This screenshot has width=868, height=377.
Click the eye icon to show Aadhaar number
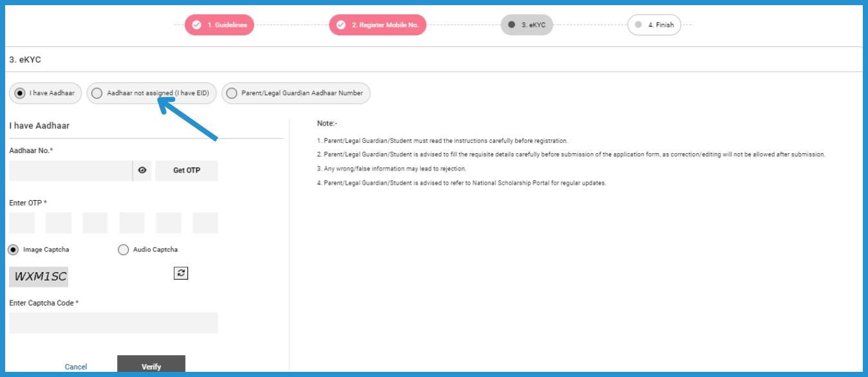(142, 171)
